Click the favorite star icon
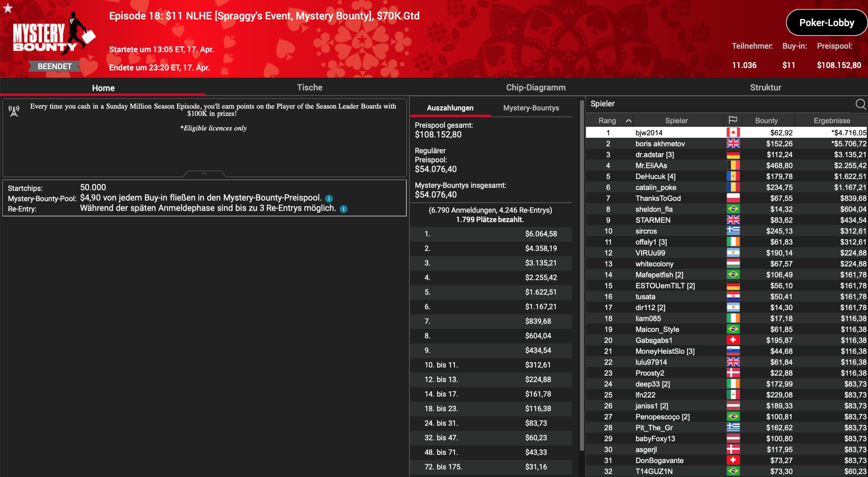The image size is (868, 477). click(x=8, y=8)
